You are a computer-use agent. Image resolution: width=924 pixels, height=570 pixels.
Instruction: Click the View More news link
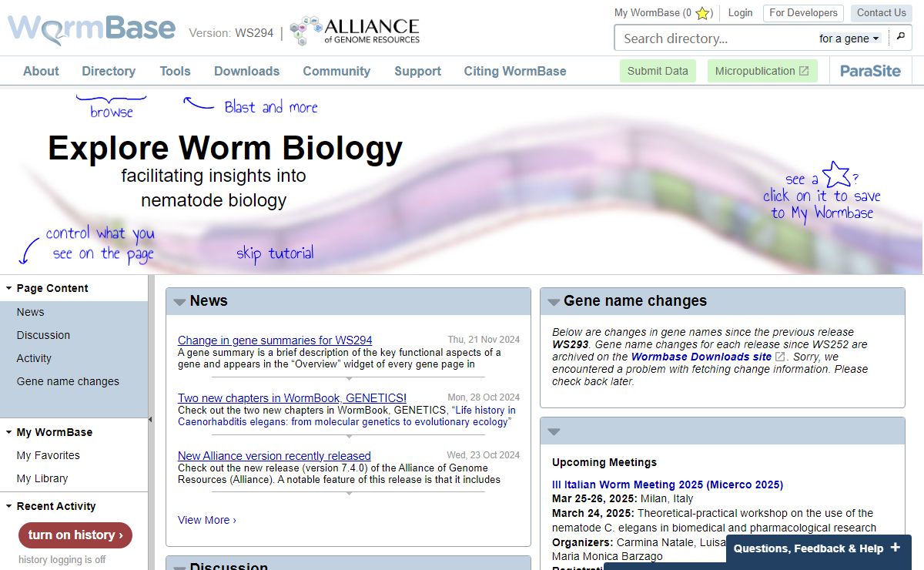click(x=207, y=520)
